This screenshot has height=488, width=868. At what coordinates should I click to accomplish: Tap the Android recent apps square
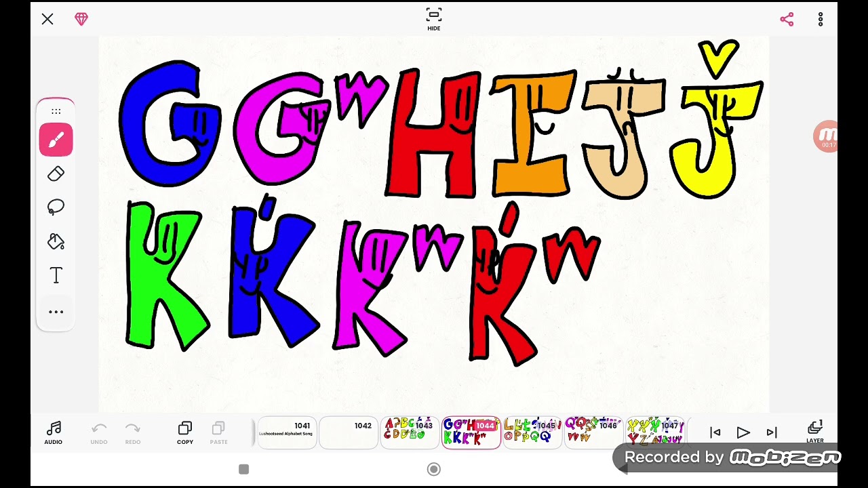(x=244, y=469)
